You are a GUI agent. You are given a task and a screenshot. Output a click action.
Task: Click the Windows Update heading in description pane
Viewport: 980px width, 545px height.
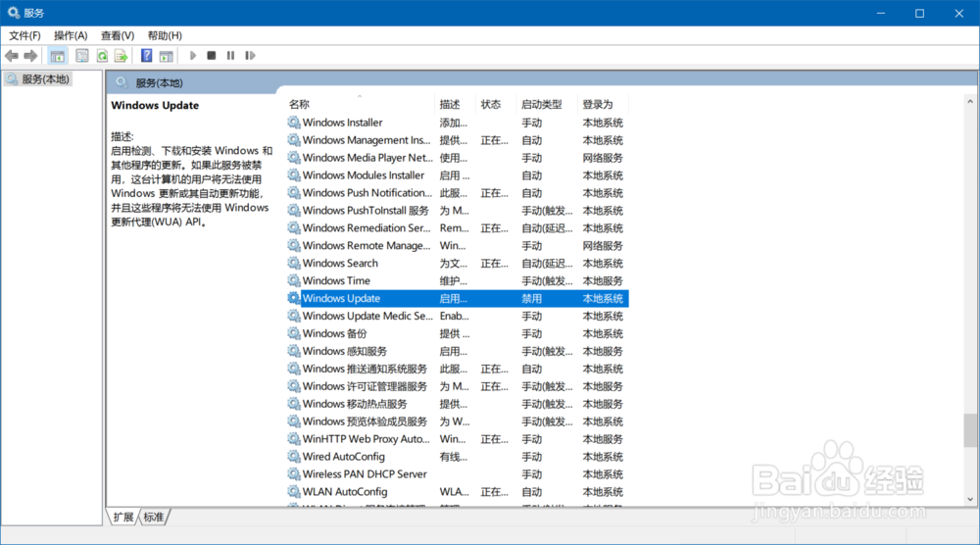coord(155,105)
